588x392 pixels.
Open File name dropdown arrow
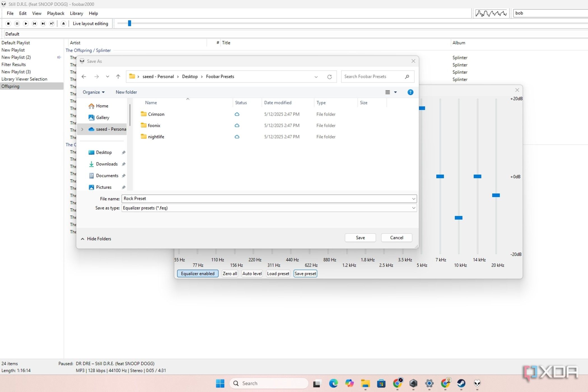(x=414, y=199)
